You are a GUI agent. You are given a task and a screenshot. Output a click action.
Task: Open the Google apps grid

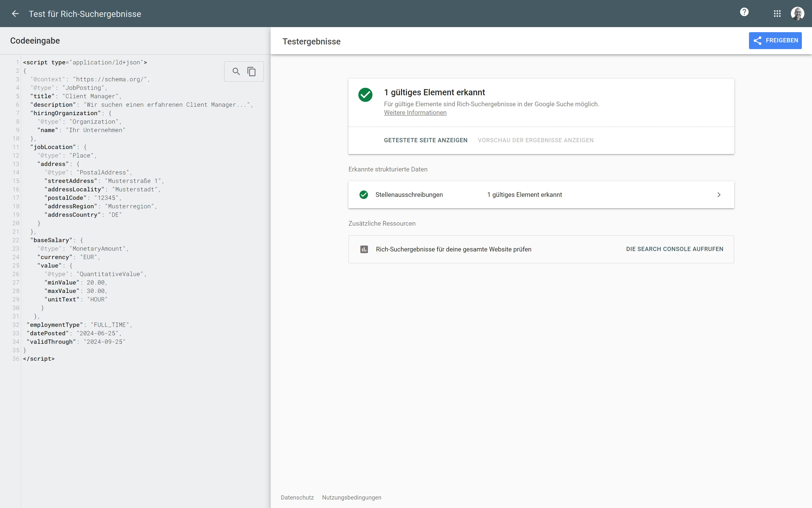(x=777, y=14)
